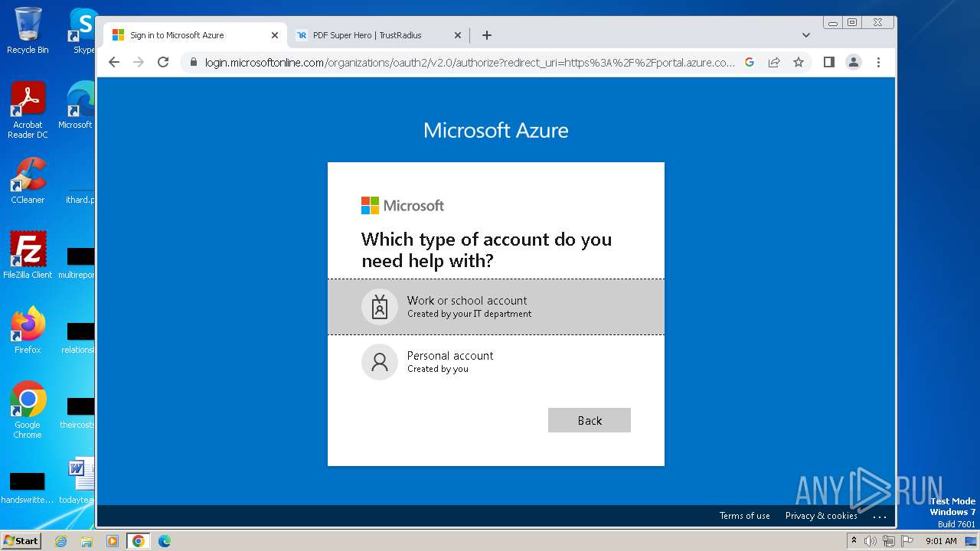Image resolution: width=980 pixels, height=551 pixels.
Task: Click the Back button
Action: tap(590, 420)
